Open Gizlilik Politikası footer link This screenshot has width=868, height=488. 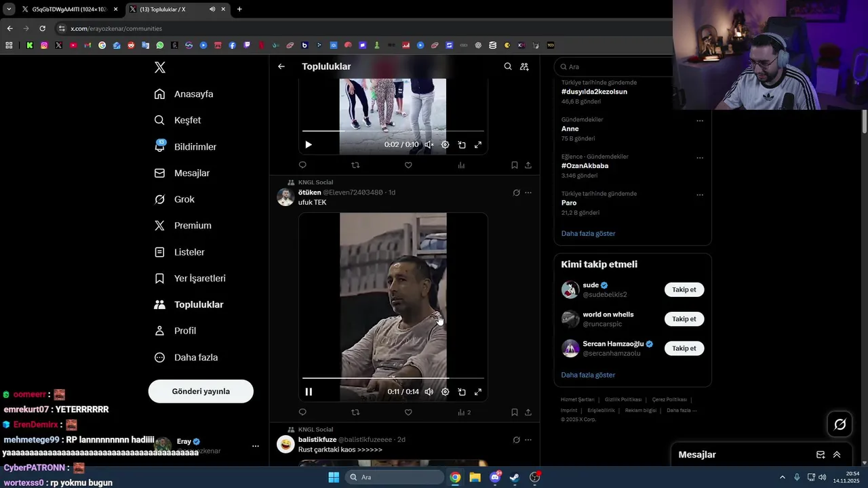623,399
